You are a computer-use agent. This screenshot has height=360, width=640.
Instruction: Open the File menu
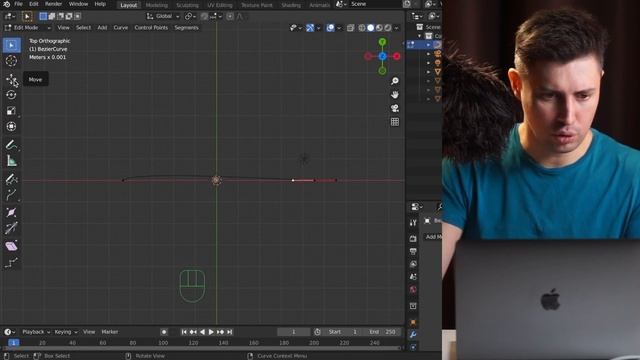click(18, 4)
